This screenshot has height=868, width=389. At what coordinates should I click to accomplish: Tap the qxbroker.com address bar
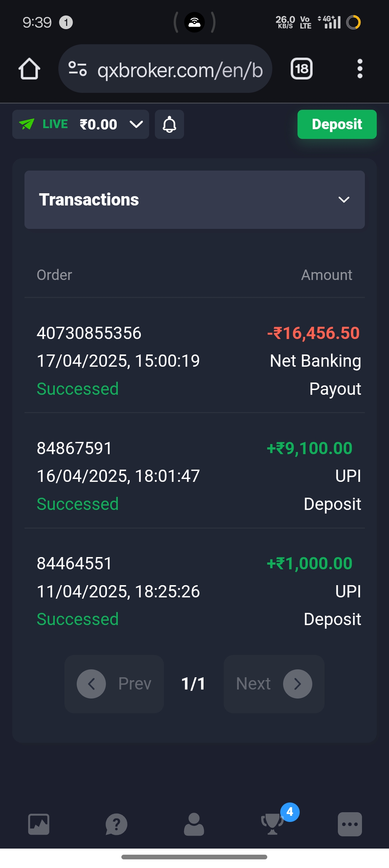coord(180,70)
